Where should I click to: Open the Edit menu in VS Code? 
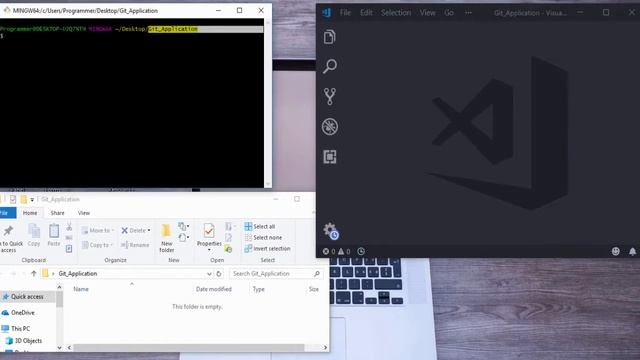coord(366,13)
